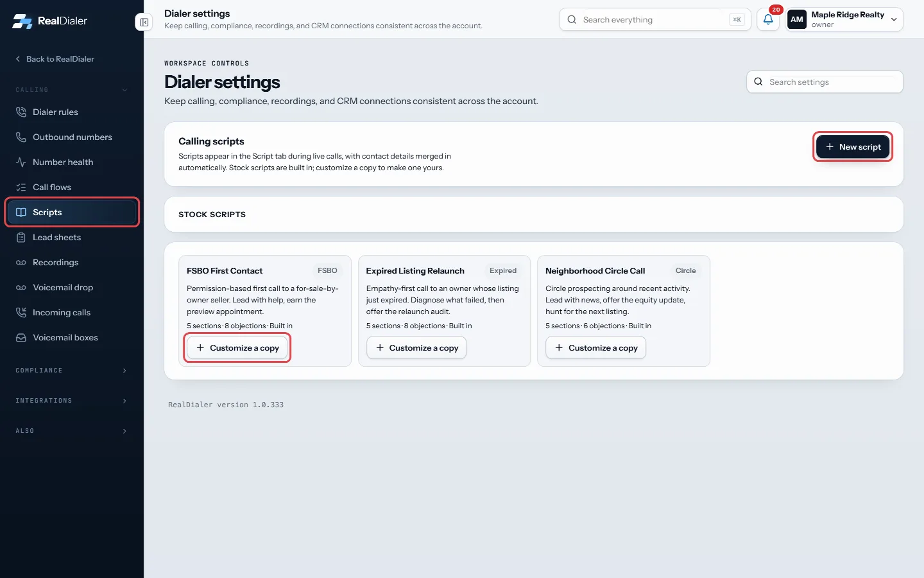
Task: Click the Outbound numbers phone icon
Action: [21, 137]
